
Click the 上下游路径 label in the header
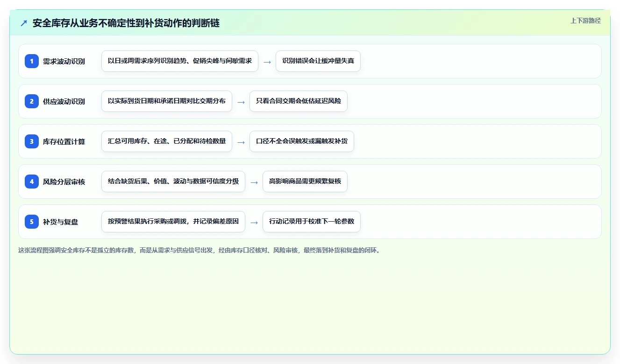[x=585, y=21]
